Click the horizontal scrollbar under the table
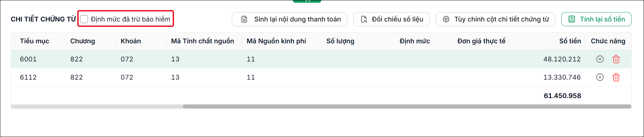The image size is (644, 137). coord(407,106)
